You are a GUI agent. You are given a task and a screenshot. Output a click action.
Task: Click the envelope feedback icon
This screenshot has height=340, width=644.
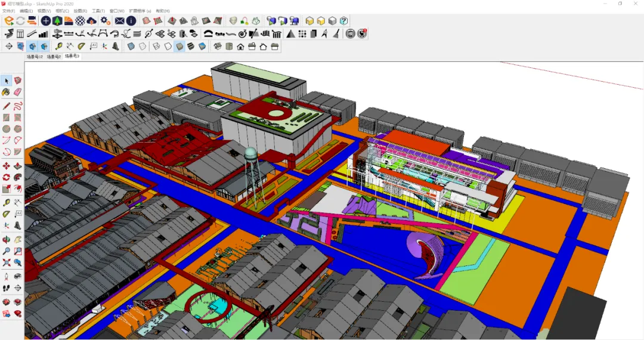click(x=119, y=21)
